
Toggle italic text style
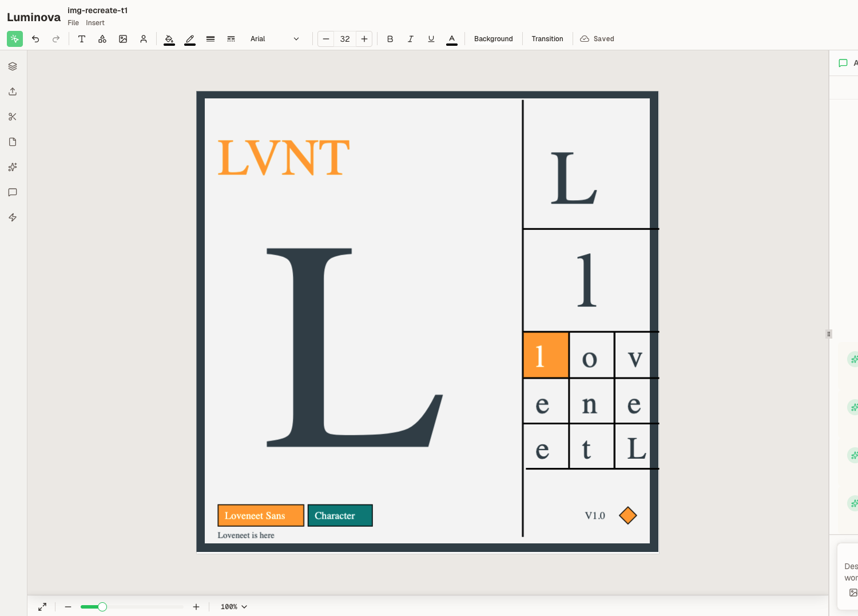[x=411, y=39]
